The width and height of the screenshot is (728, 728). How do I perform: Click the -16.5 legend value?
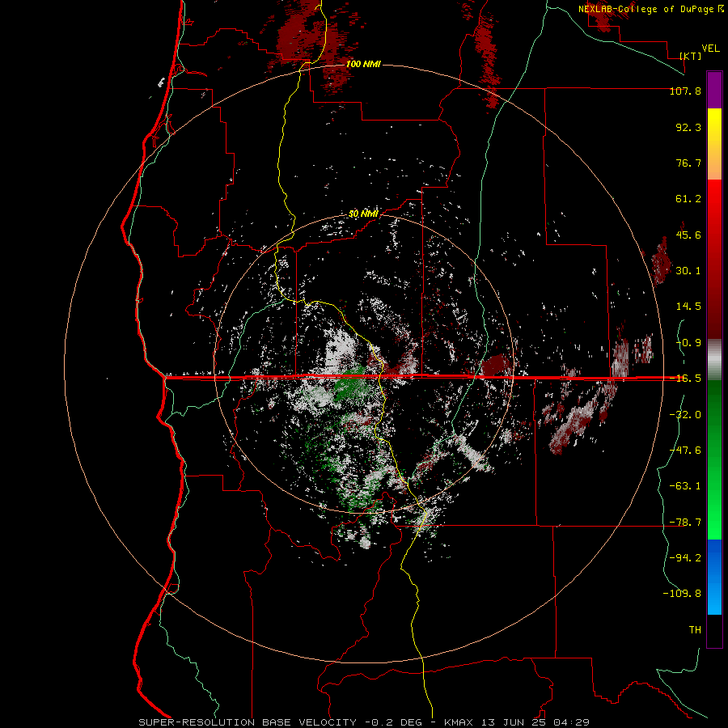(x=685, y=379)
